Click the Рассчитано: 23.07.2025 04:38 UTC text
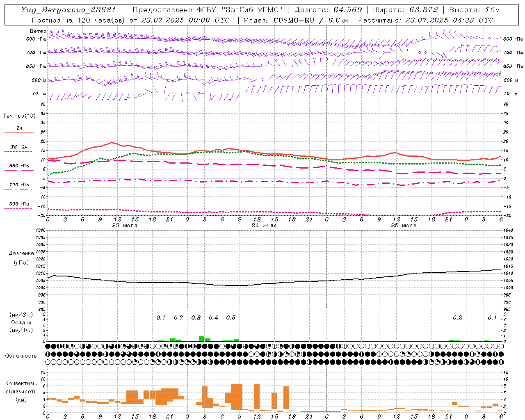This screenshot has width=525, height=420. click(x=426, y=20)
